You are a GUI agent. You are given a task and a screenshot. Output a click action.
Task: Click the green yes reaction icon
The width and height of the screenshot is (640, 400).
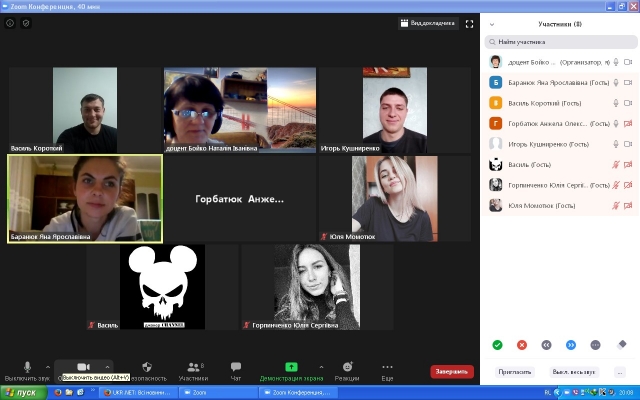pyautogui.click(x=497, y=345)
